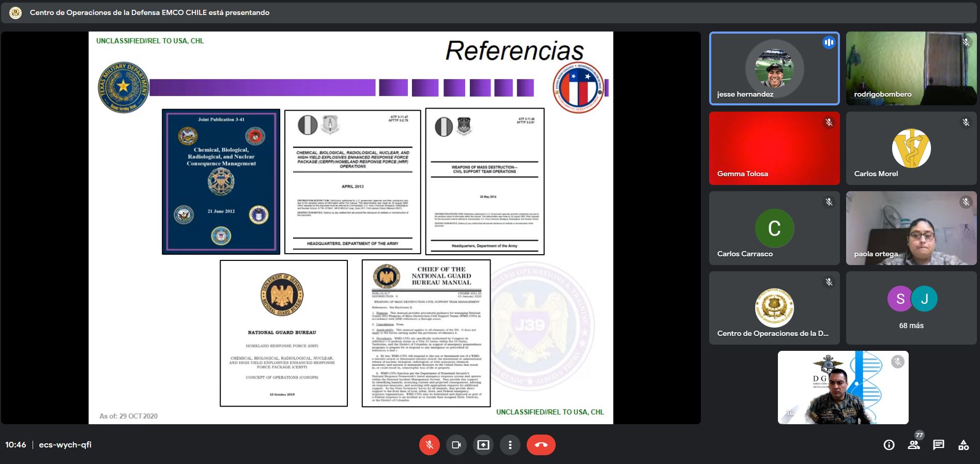This screenshot has height=464, width=980.
Task: Select paola ortega's video tile
Action: (x=911, y=228)
